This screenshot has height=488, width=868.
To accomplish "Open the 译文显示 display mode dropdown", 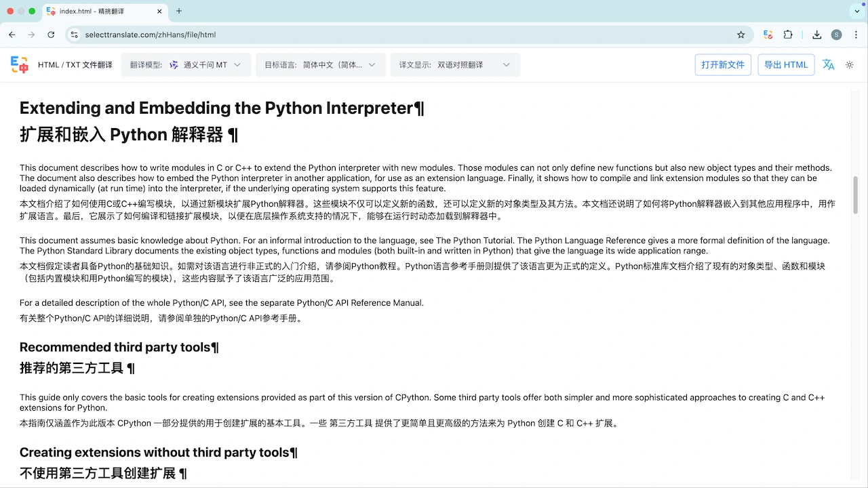I will pyautogui.click(x=454, y=64).
